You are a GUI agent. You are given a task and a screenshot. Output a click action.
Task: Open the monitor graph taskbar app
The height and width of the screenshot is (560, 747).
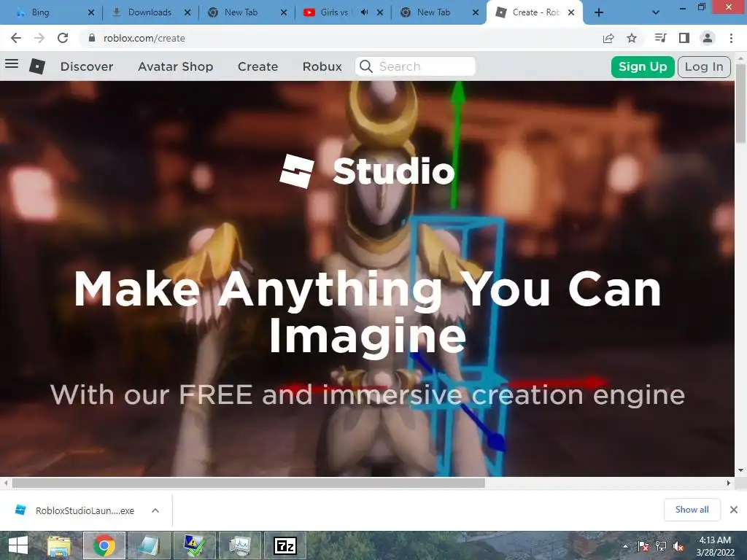click(x=239, y=545)
